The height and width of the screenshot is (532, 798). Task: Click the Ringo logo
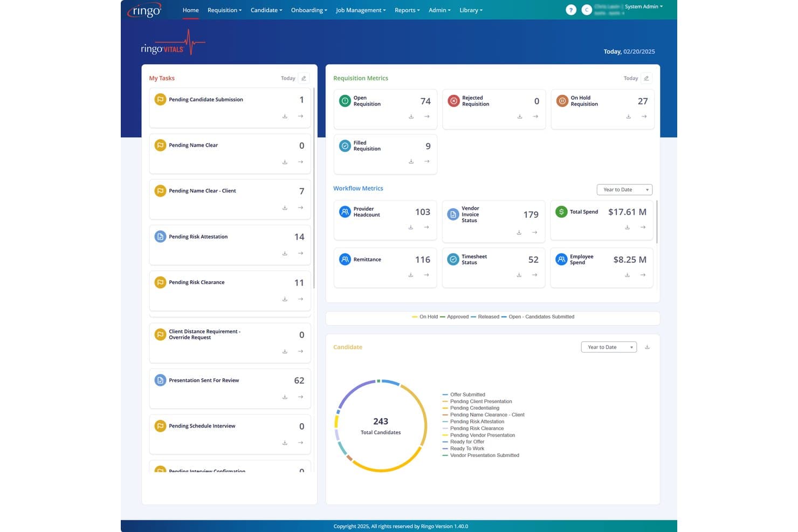click(145, 10)
